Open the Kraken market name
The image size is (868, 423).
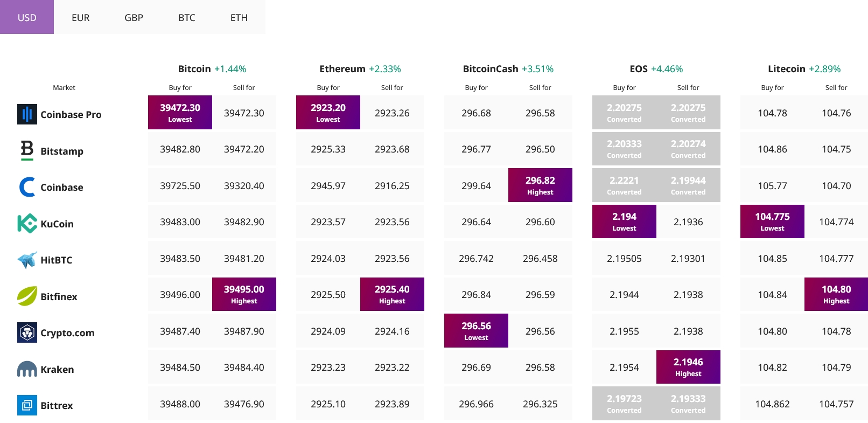pos(57,369)
